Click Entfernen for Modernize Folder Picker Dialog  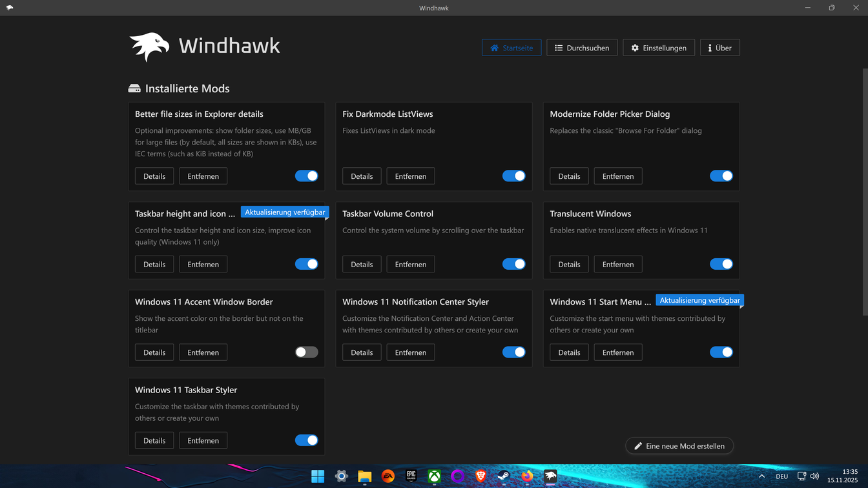point(617,176)
